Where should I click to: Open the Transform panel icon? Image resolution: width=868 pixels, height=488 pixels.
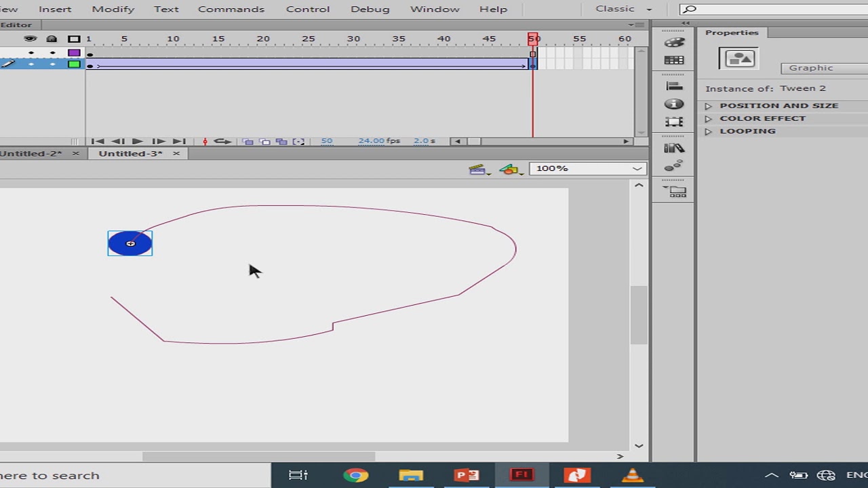[674, 122]
